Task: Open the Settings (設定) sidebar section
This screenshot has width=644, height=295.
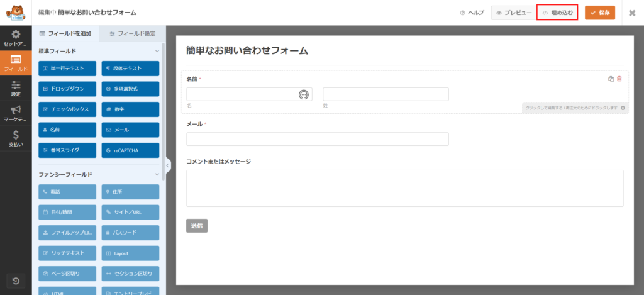Action: point(16,88)
